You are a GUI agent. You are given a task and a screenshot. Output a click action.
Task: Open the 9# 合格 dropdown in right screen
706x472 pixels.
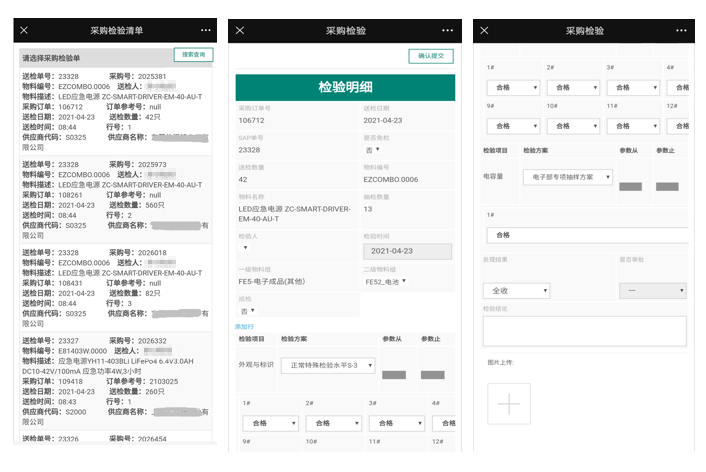pos(513,126)
